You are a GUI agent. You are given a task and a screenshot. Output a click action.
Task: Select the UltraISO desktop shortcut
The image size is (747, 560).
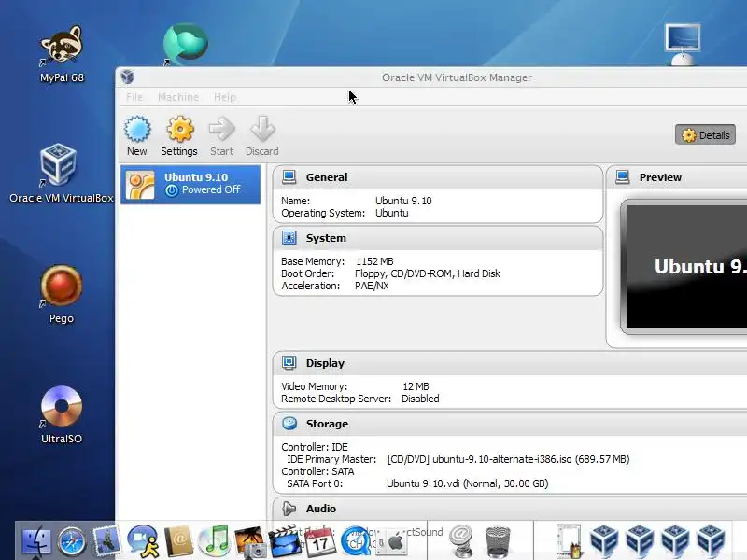[x=62, y=415]
